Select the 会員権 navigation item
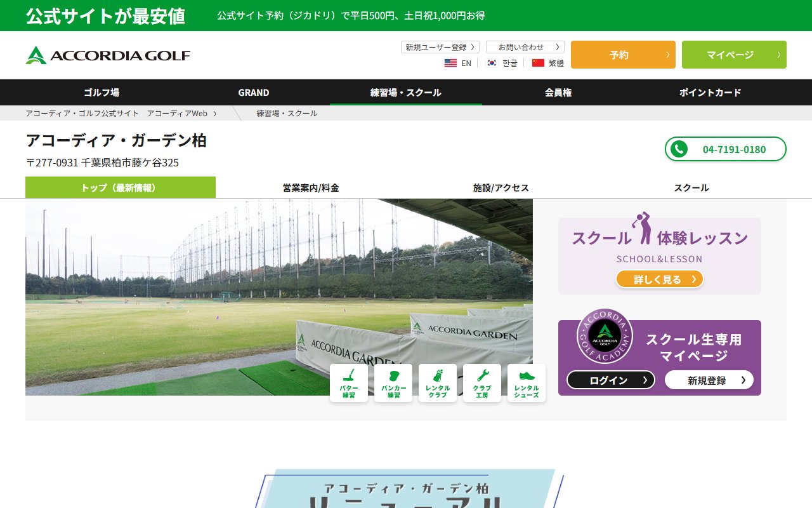Screen dimensions: 812x508 (558, 92)
